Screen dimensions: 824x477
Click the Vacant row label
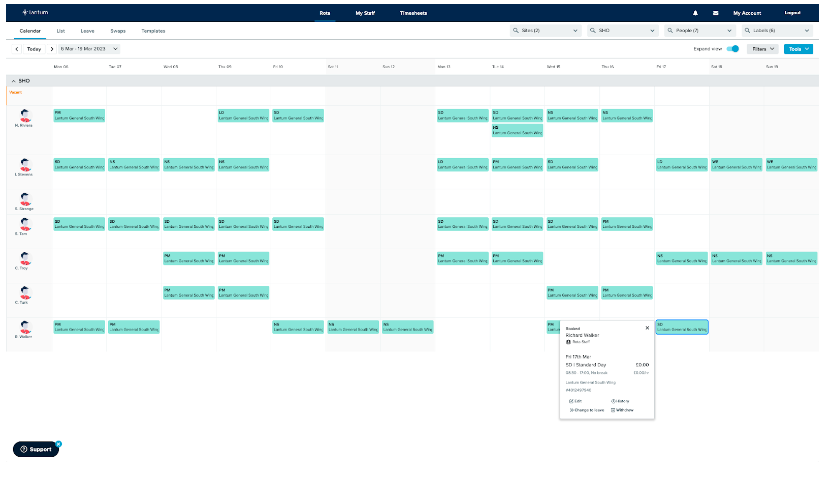(x=15, y=92)
